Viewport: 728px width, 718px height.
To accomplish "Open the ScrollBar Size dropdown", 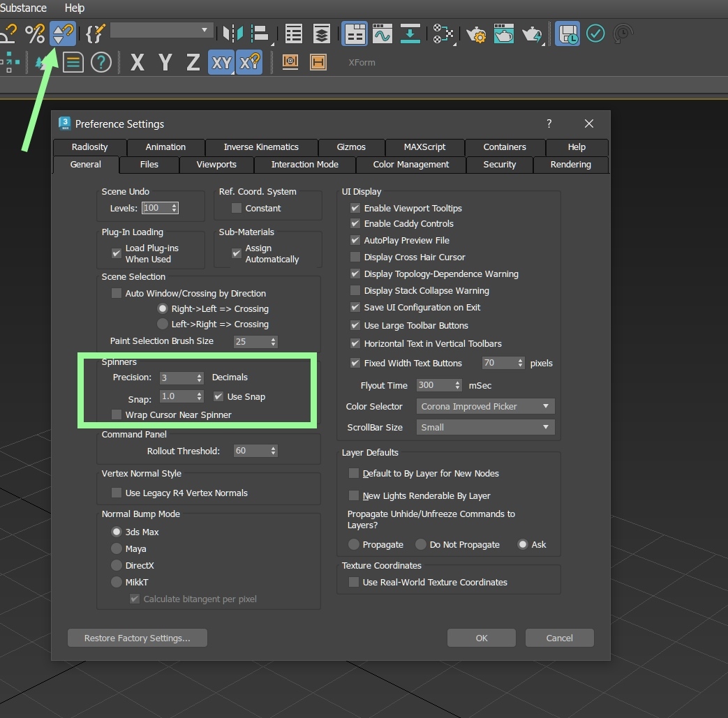I will [x=485, y=427].
